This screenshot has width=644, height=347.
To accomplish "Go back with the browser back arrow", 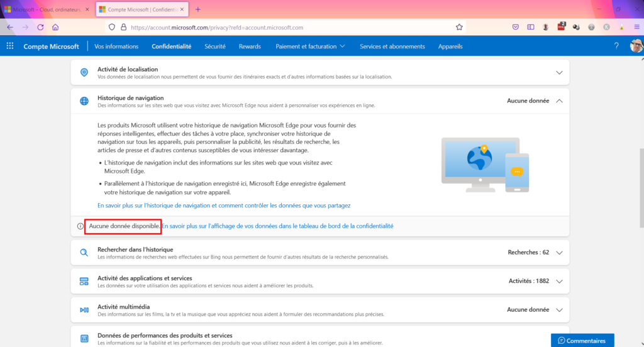I will 10,27.
